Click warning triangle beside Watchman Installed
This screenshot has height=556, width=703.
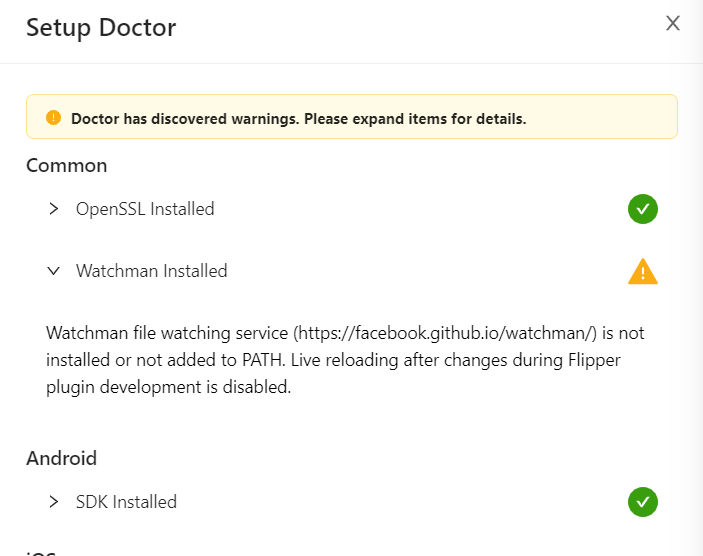click(642, 271)
